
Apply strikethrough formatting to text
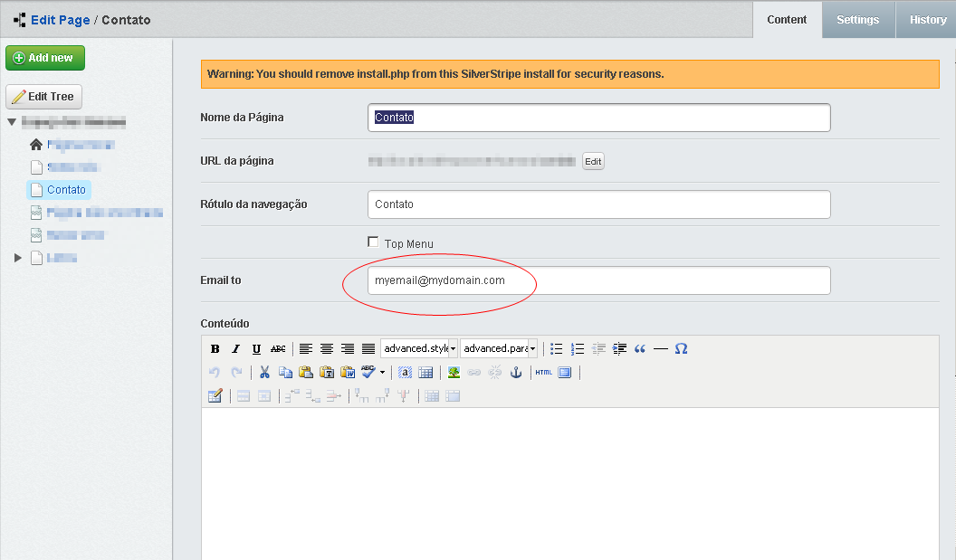[x=279, y=348]
